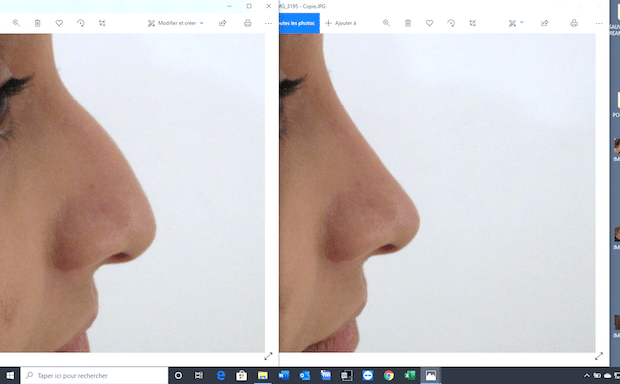Screen dimensions: 620x384
Task: Favorite the right window photo with heart icon
Action: pyautogui.click(x=429, y=23)
